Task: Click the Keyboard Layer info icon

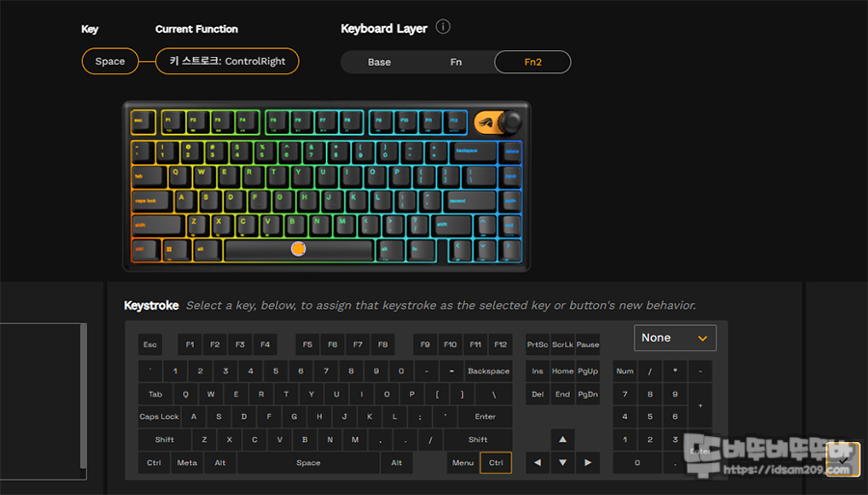Action: tap(443, 27)
